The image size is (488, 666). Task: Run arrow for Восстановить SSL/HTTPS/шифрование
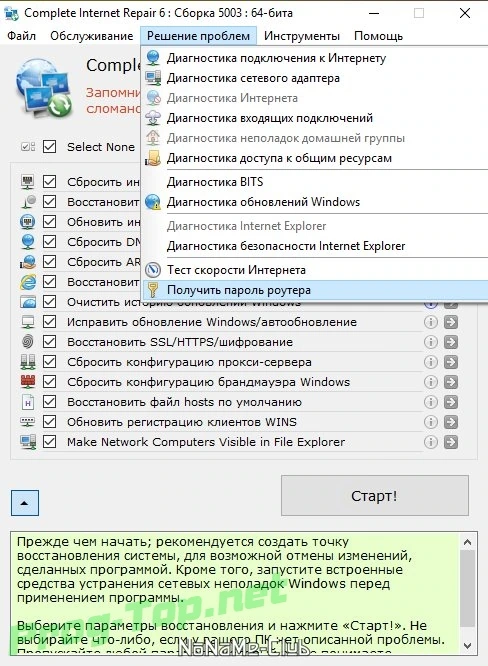(451, 342)
